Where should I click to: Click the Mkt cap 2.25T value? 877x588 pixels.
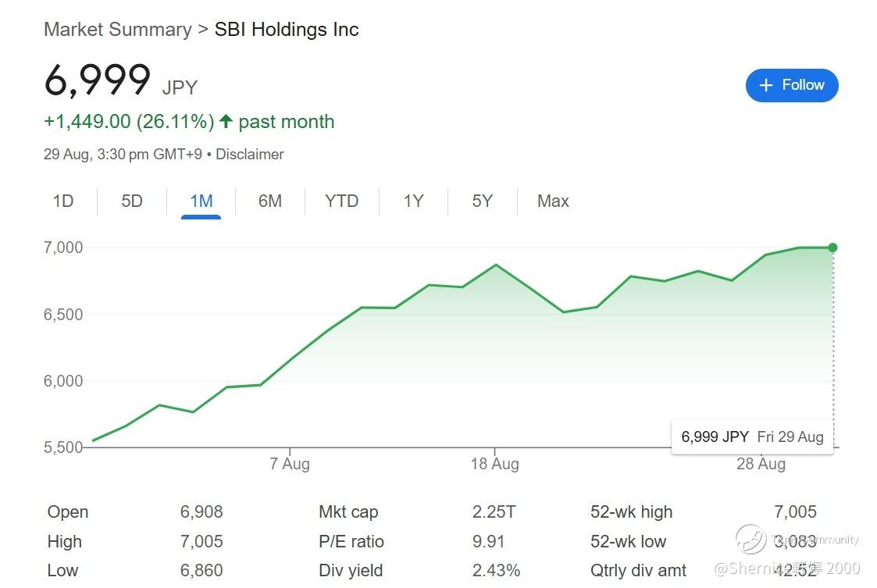pos(494,512)
